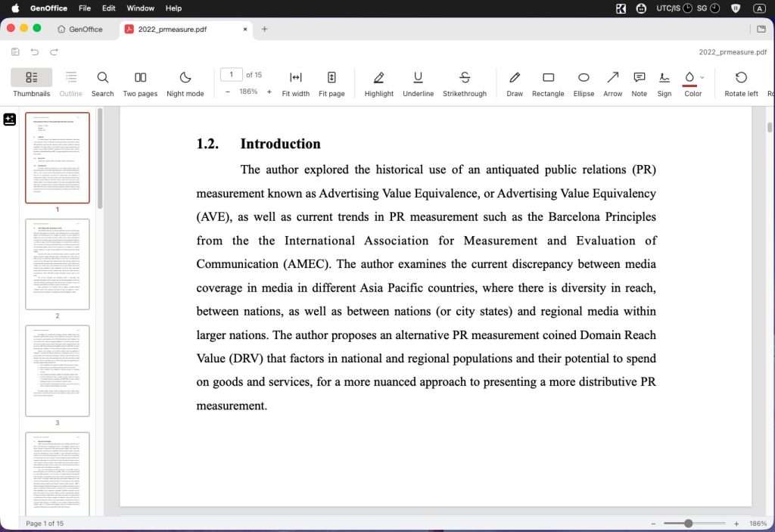Click the bottom zoom slider handle

click(x=688, y=523)
